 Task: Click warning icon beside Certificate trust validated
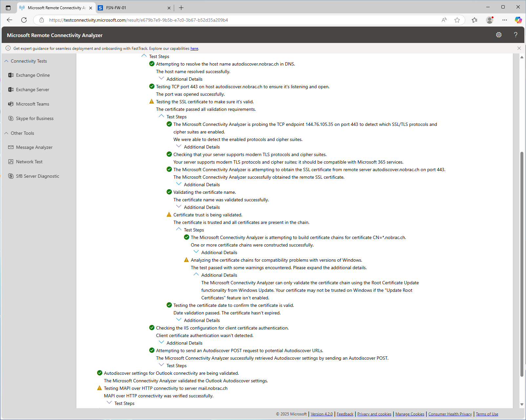click(169, 215)
